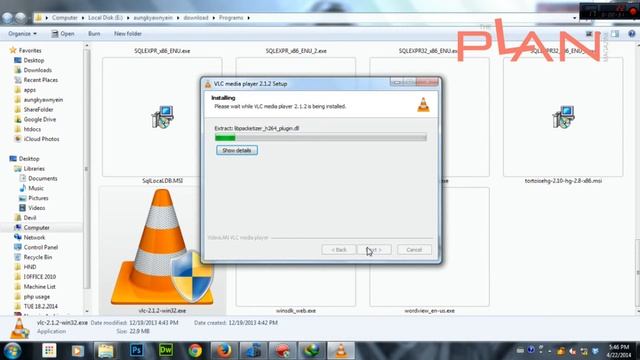
Task: Click the Show details button in VLC Setup
Action: (x=237, y=150)
